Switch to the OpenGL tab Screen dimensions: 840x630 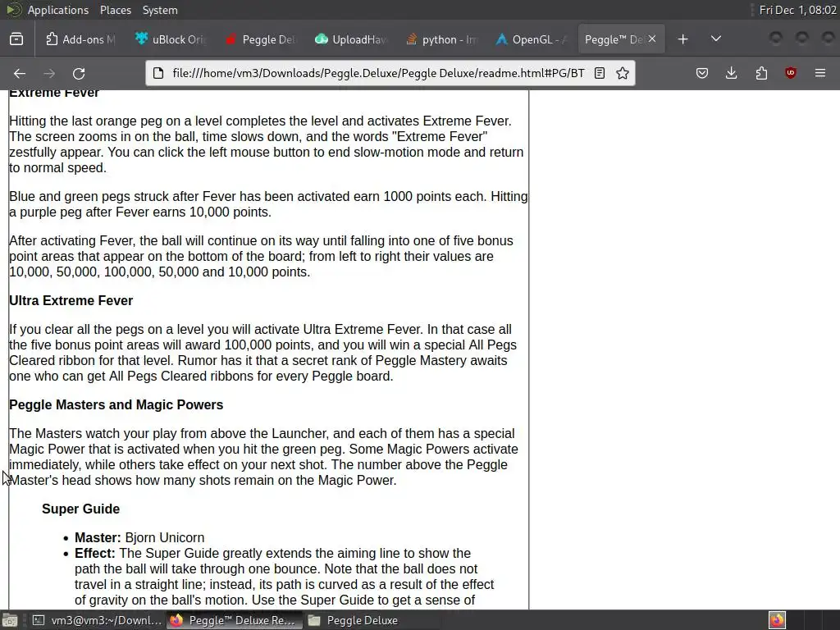point(531,39)
